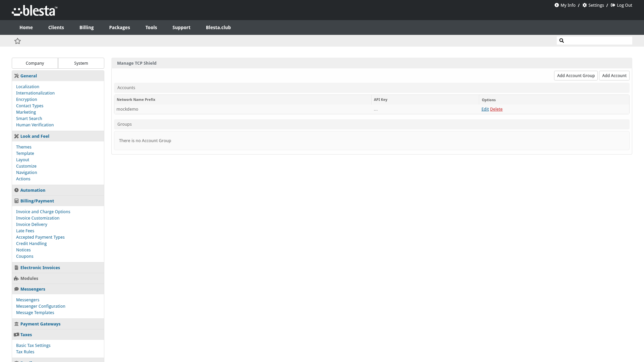Open Themes settings
644x362 pixels.
(x=24, y=147)
